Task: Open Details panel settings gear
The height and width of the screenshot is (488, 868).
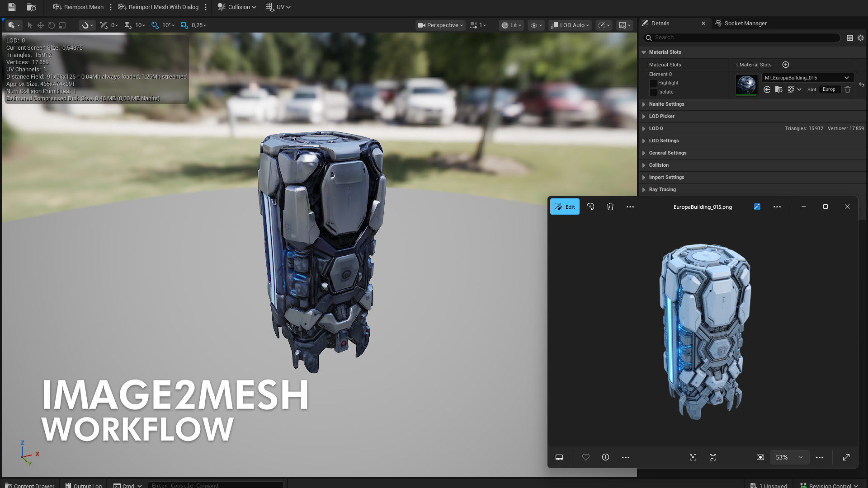Action: [861, 38]
